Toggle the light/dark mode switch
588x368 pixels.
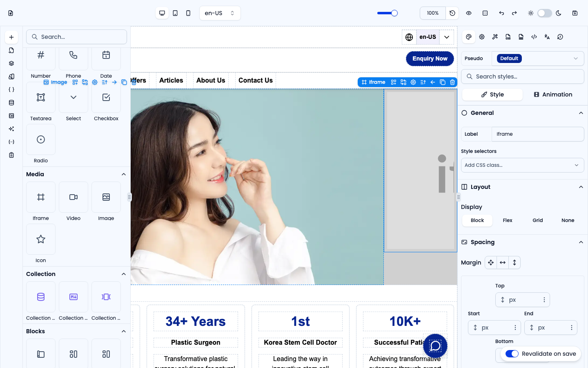pyautogui.click(x=545, y=13)
